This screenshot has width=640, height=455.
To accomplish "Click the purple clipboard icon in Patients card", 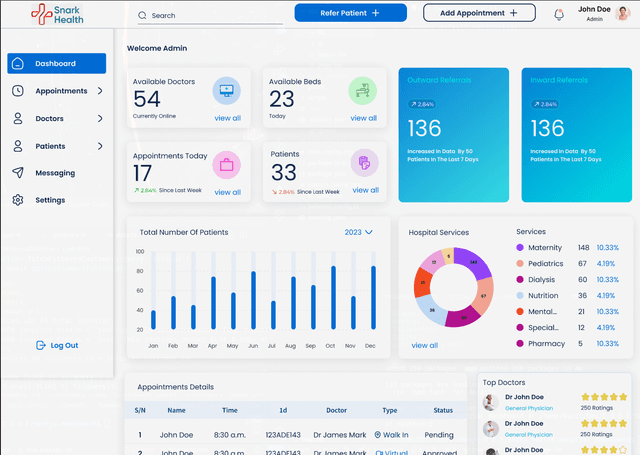I will click(x=364, y=163).
